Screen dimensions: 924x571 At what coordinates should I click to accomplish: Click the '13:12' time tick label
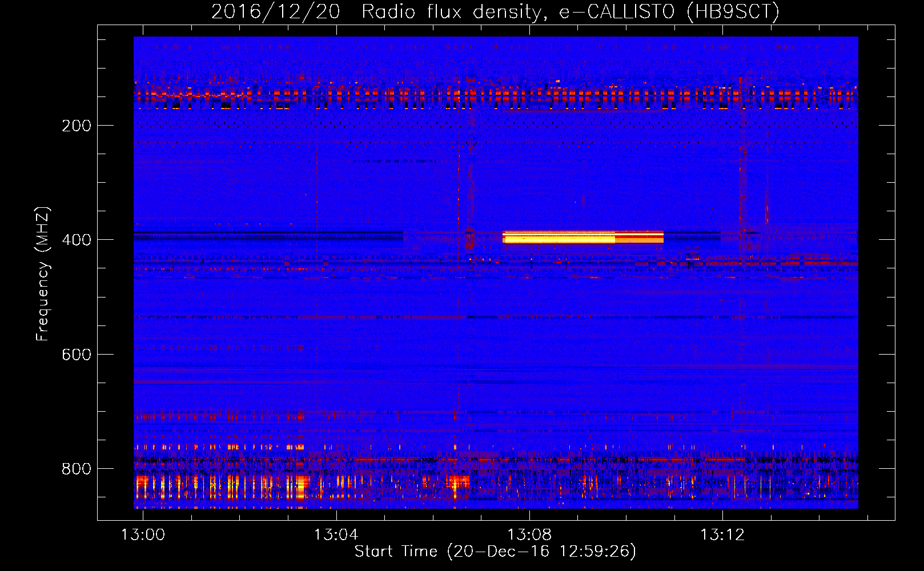(723, 534)
